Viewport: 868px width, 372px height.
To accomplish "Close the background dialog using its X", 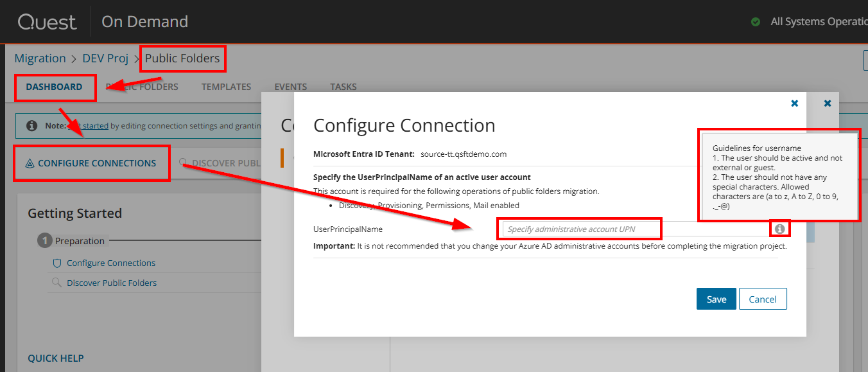I will click(828, 103).
